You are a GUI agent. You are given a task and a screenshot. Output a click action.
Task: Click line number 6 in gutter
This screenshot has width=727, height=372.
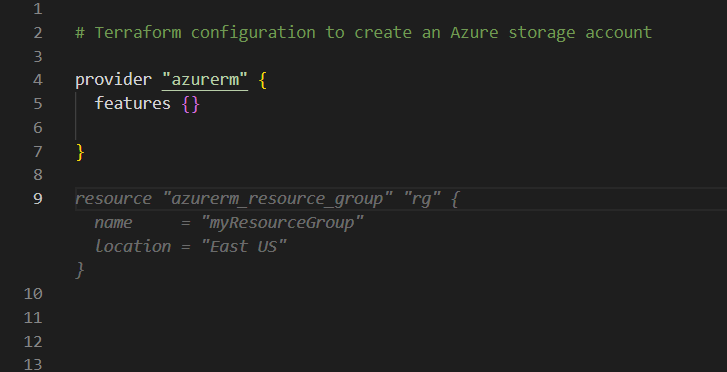tap(38, 128)
